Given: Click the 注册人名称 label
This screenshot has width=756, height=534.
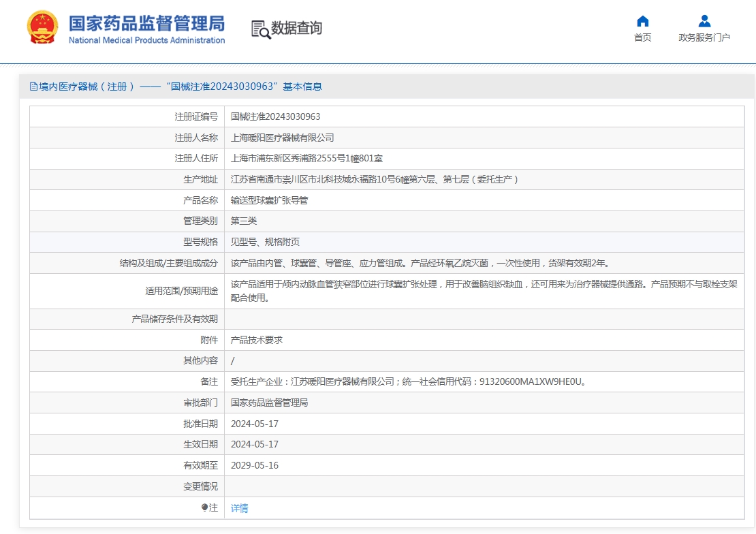Looking at the screenshot, I should [196, 138].
